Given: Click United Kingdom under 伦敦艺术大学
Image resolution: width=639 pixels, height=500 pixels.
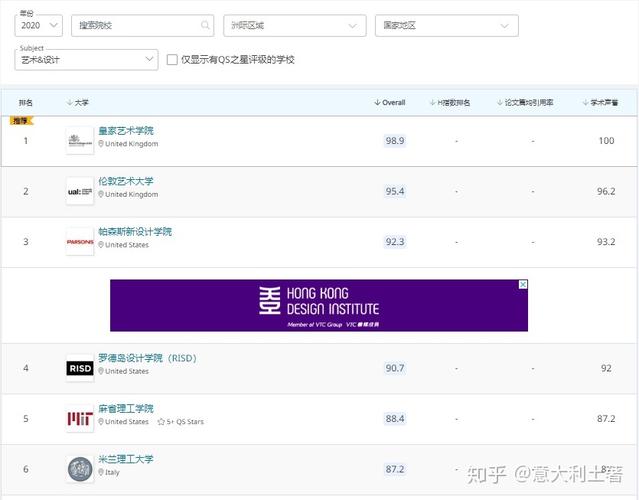Looking at the screenshot, I should click(x=131, y=194).
